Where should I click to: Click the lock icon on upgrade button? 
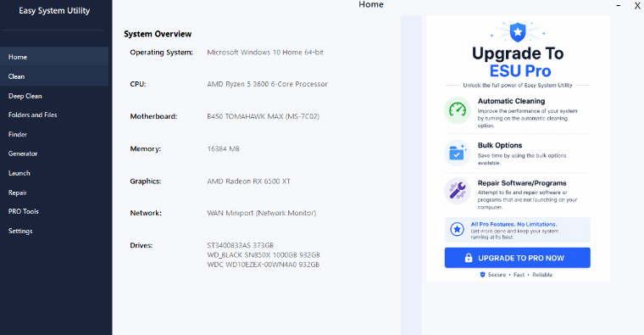(469, 258)
